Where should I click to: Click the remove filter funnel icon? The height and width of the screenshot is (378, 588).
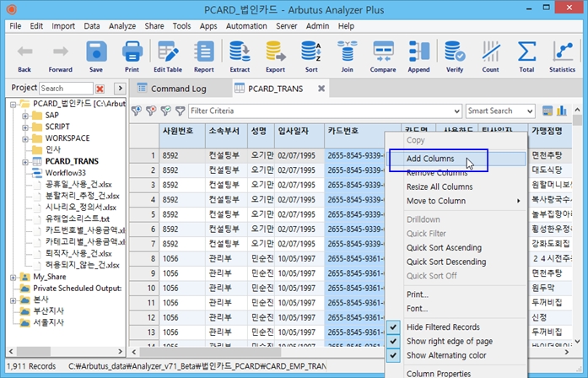click(151, 111)
